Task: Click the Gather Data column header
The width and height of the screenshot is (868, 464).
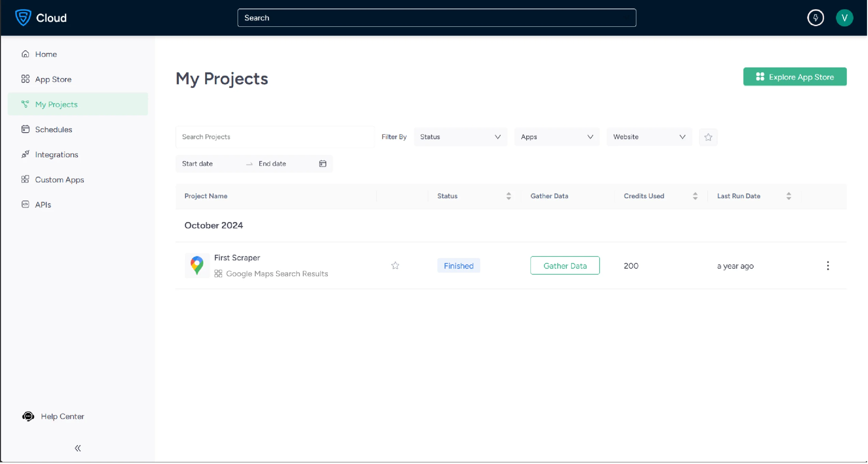Action: pyautogui.click(x=549, y=196)
